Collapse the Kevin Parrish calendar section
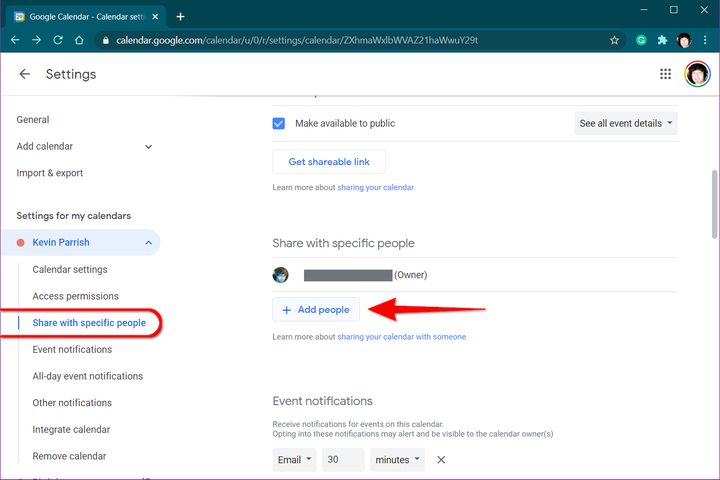The width and height of the screenshot is (720, 480). point(148,243)
